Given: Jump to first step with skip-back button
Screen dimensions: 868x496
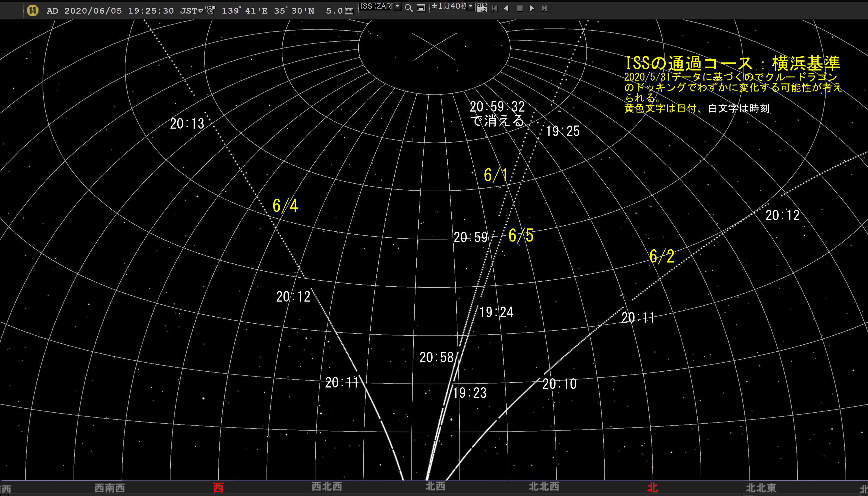Looking at the screenshot, I should click(x=494, y=8).
